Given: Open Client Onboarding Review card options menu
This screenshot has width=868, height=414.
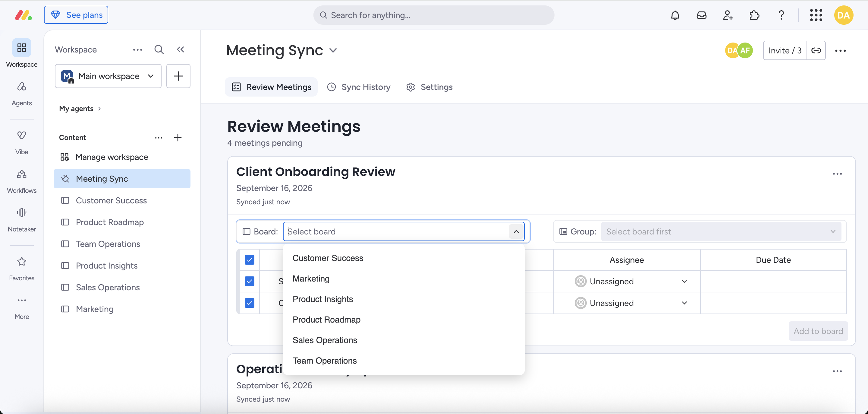Looking at the screenshot, I should [x=837, y=174].
